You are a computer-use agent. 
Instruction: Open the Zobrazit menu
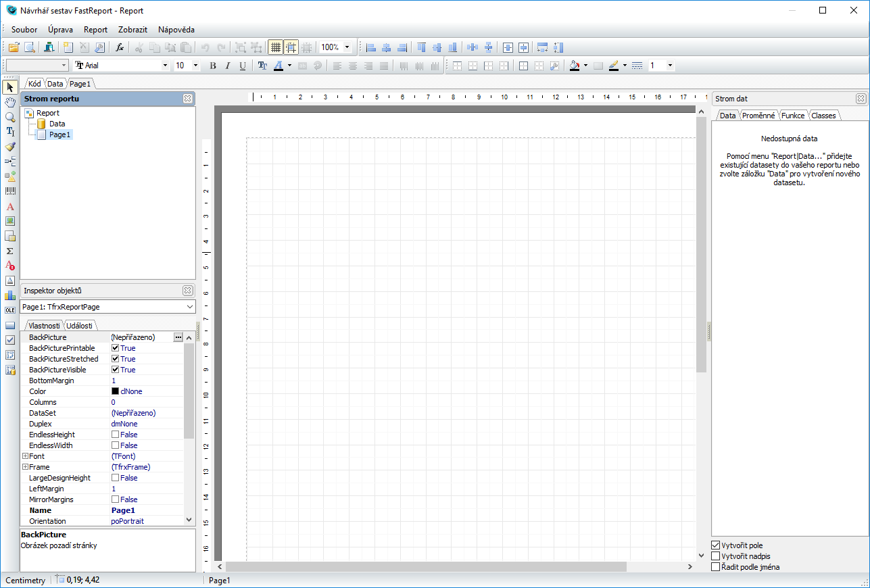pos(132,30)
